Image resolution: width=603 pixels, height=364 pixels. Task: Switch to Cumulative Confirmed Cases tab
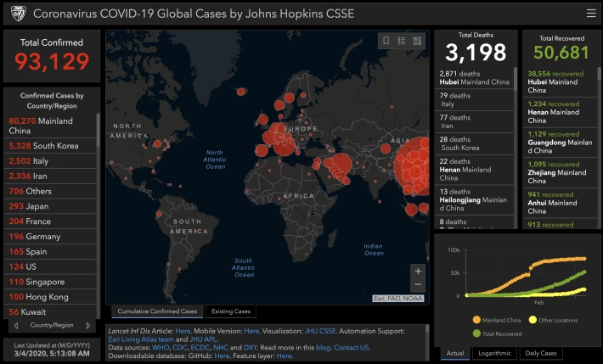157,311
